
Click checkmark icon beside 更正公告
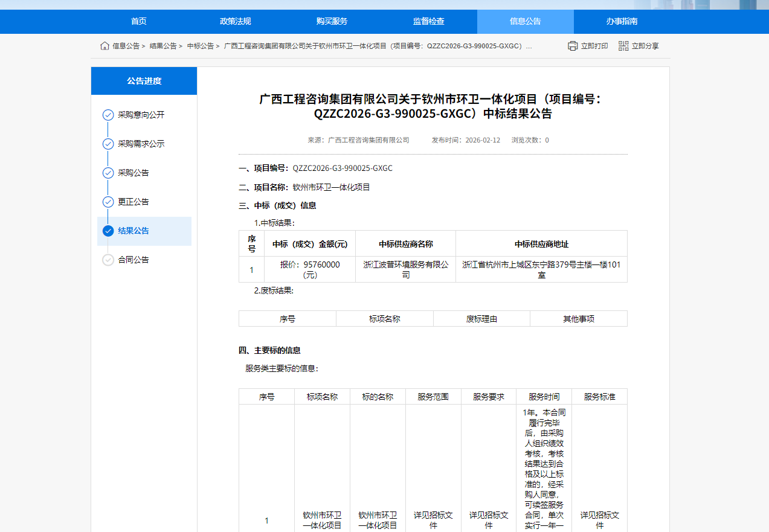point(108,202)
